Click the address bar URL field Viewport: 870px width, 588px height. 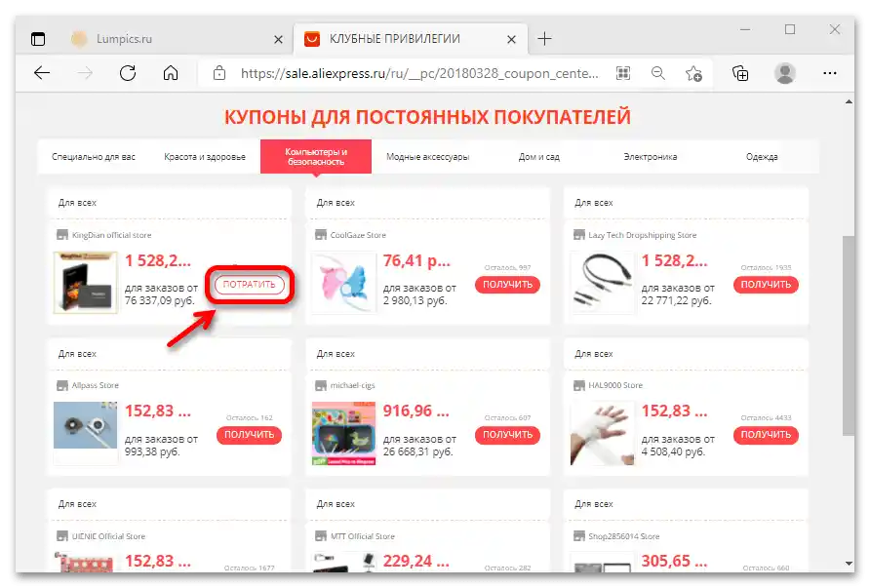click(x=419, y=73)
